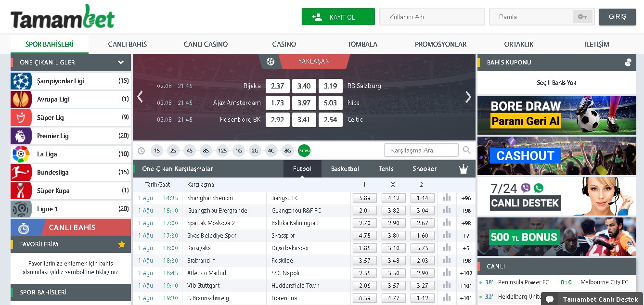Collapse the Öne Çıkan Ligler panel chevron

coord(121,62)
